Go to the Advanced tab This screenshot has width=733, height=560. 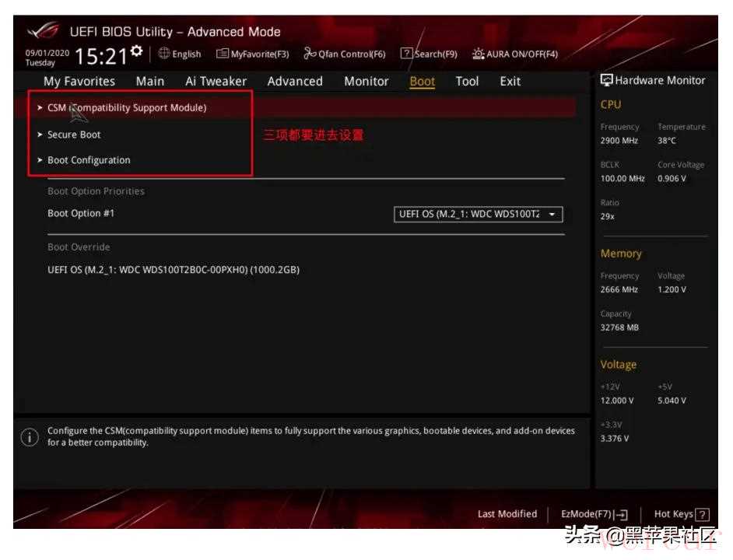[295, 81]
